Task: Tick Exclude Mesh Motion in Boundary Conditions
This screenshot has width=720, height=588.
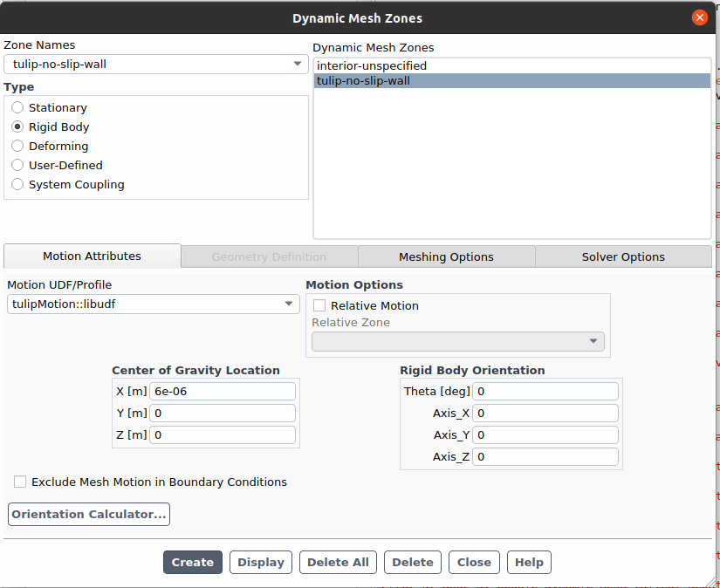Action: click(x=20, y=482)
